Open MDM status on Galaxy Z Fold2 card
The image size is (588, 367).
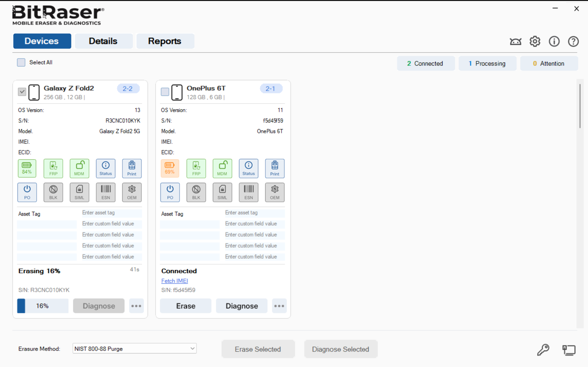pos(79,168)
